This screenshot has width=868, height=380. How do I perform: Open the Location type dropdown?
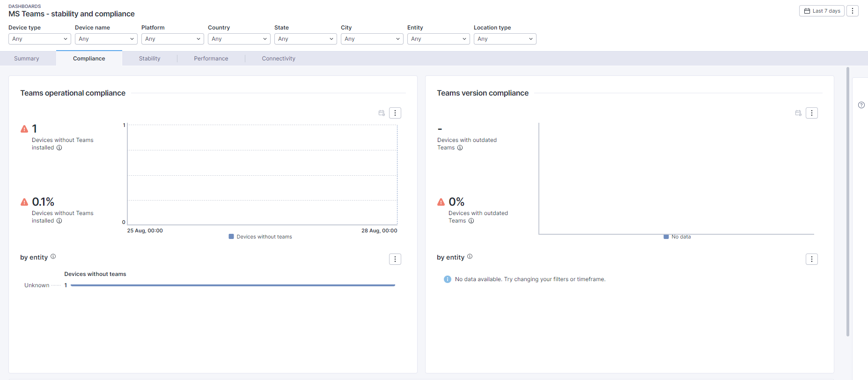point(505,39)
